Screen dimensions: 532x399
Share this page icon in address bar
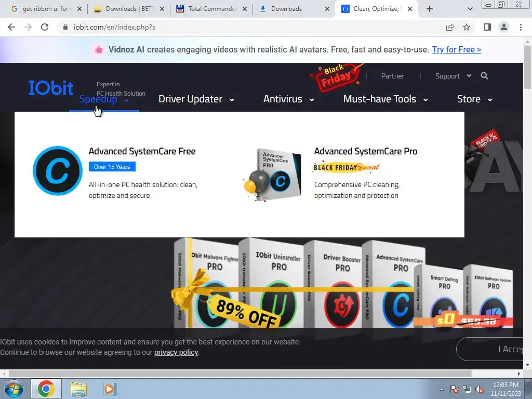point(450,27)
